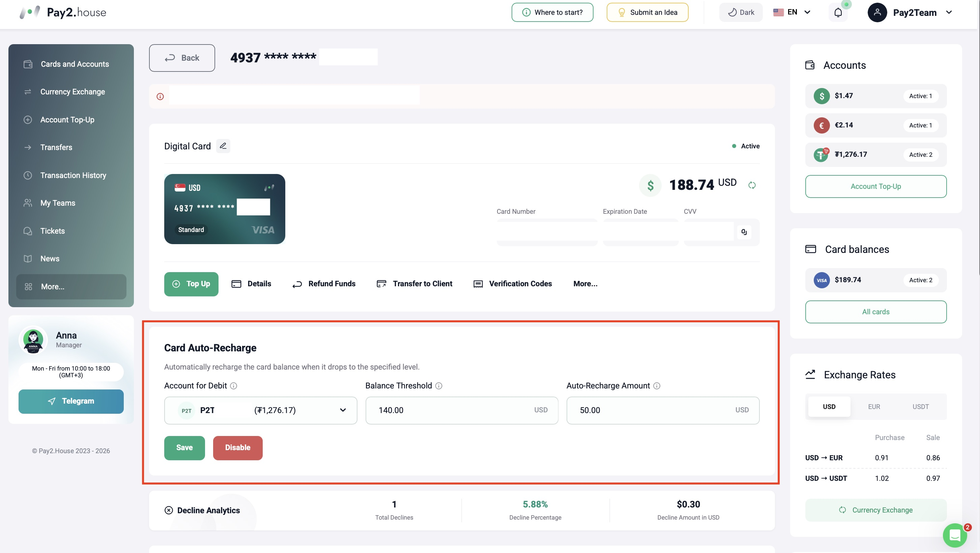Select the USD exchange rate tab
The height and width of the screenshot is (553, 980).
829,407
